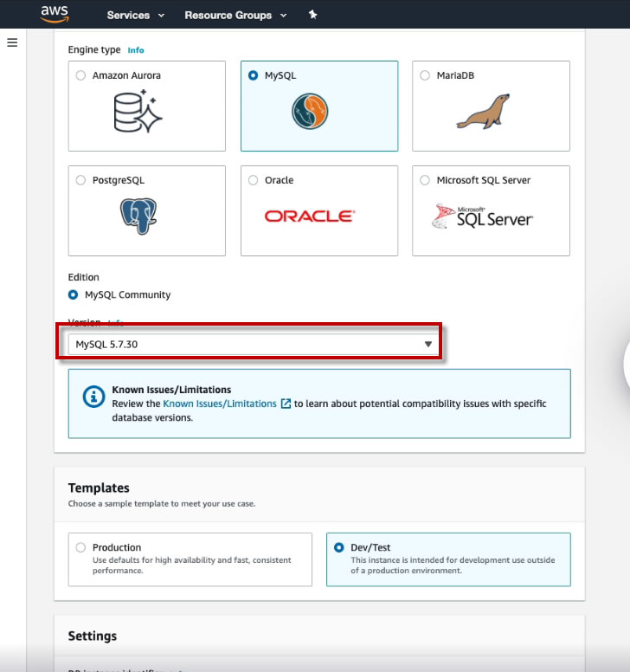Image resolution: width=630 pixels, height=672 pixels.
Task: Expand the Services menu
Action: click(x=135, y=15)
